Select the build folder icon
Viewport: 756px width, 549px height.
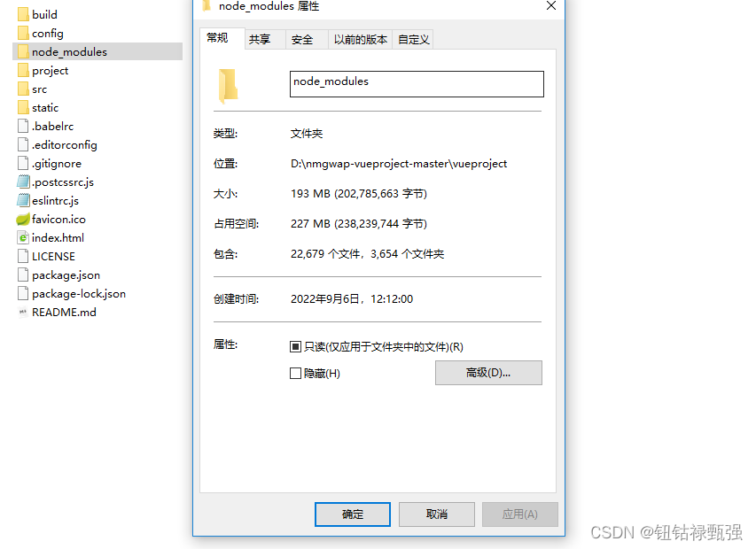pos(23,14)
